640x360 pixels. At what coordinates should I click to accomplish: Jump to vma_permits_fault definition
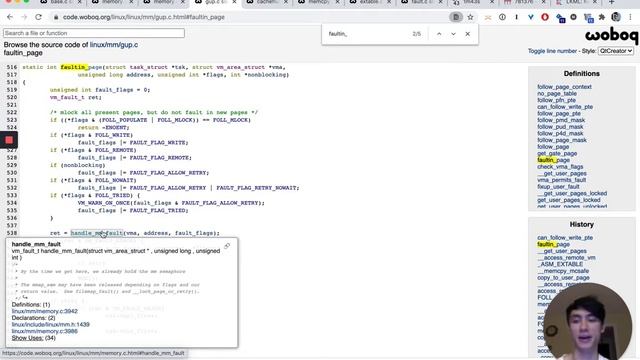point(561,180)
